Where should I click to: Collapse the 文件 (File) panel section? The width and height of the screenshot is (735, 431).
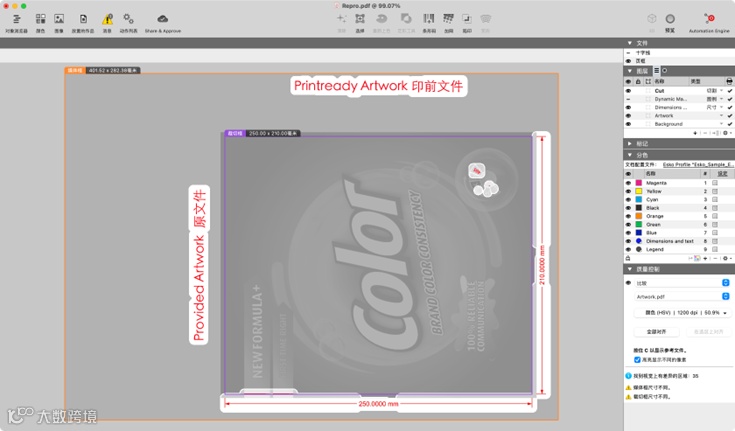tap(630, 43)
